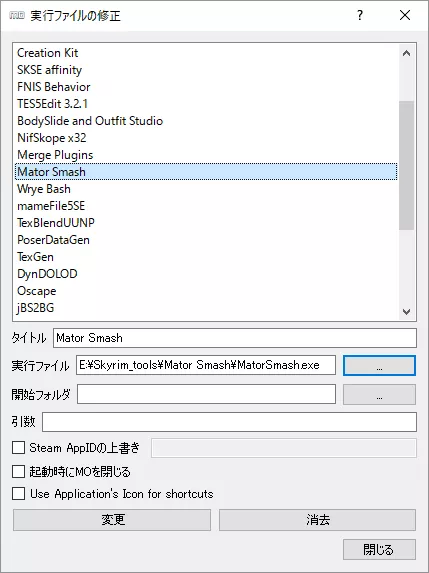The width and height of the screenshot is (429, 573).
Task: Click the 消去 remove button
Action: point(317,520)
